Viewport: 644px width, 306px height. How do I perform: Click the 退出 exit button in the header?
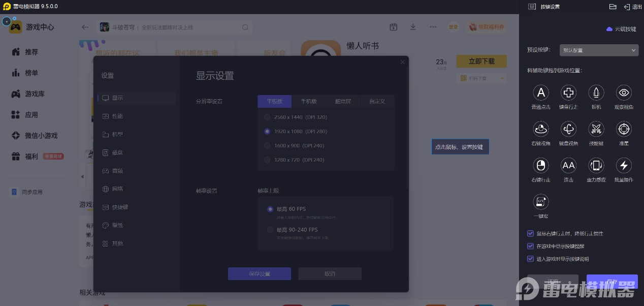633,7
